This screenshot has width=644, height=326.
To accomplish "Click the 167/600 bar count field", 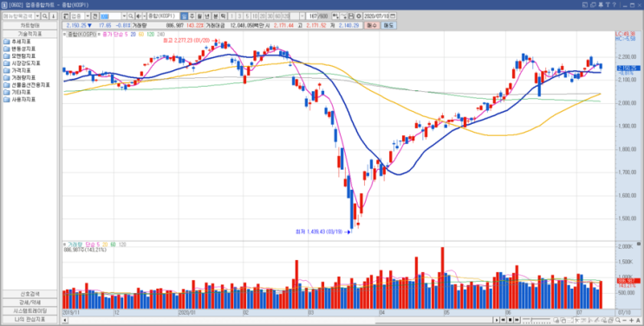I will (x=317, y=16).
